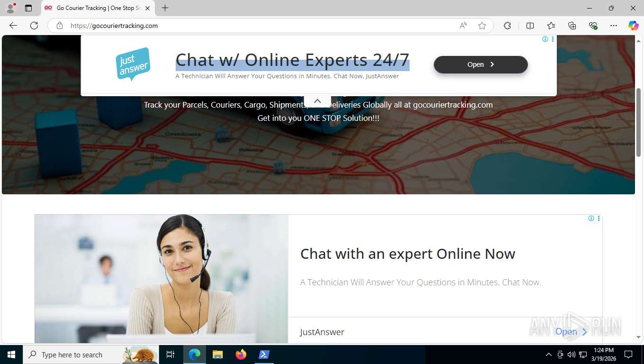This screenshot has height=364, width=644.
Task: Open Read aloud in address bar
Action: click(463, 26)
